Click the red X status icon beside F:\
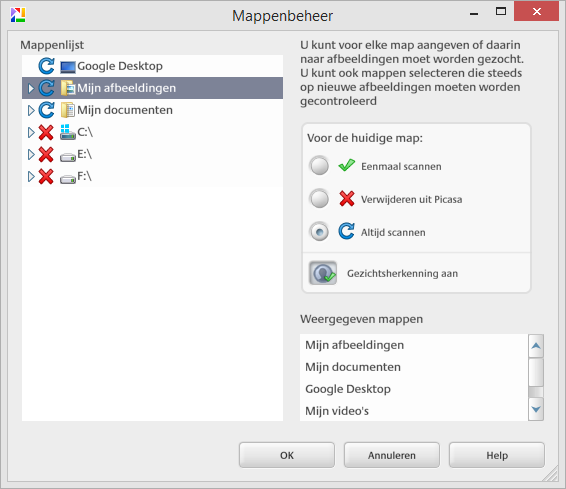 pos(46,176)
